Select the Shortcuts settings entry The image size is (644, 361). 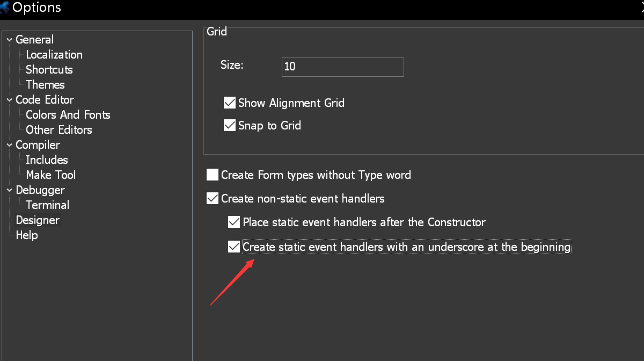pos(49,69)
